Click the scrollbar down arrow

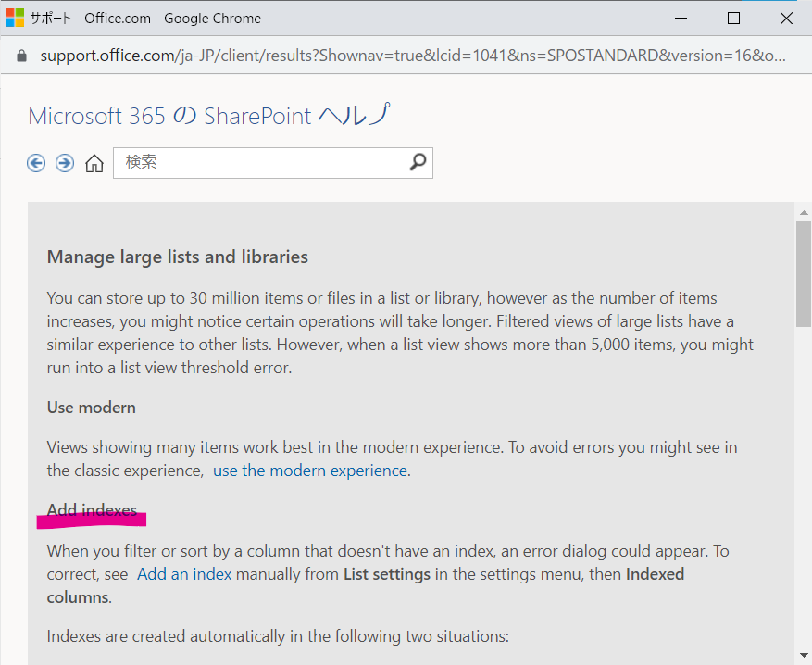(x=803, y=655)
